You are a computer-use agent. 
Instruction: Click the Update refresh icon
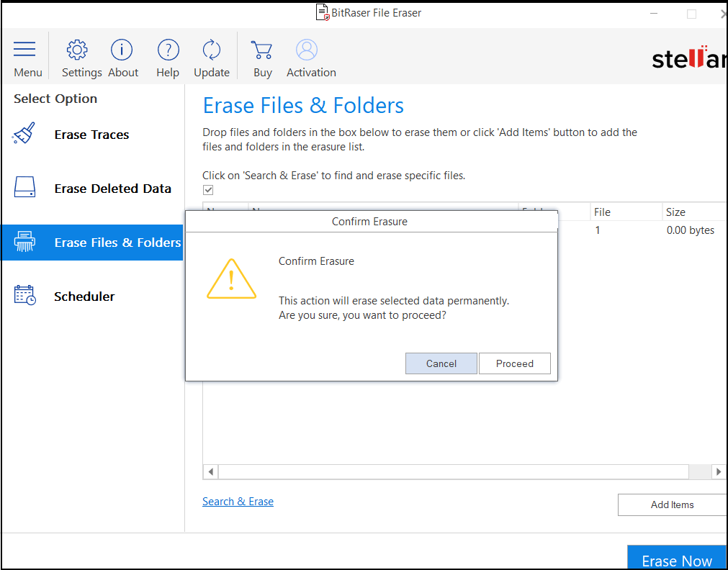(x=212, y=50)
